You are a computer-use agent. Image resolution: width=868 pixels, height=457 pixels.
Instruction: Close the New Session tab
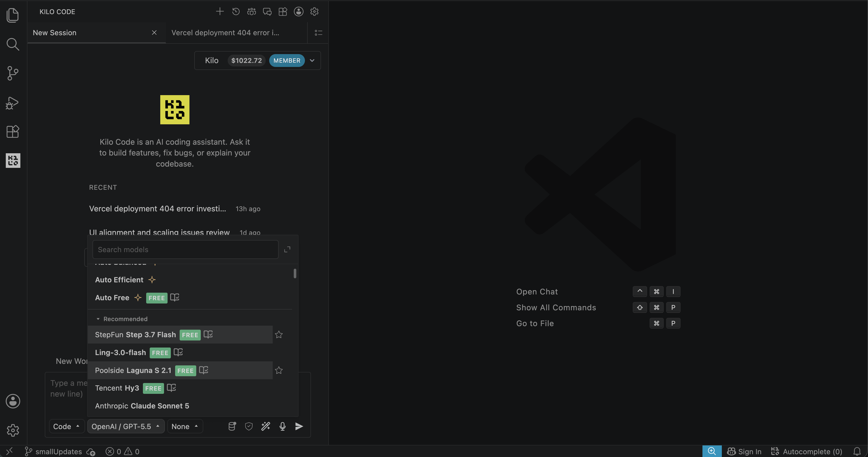(x=154, y=33)
